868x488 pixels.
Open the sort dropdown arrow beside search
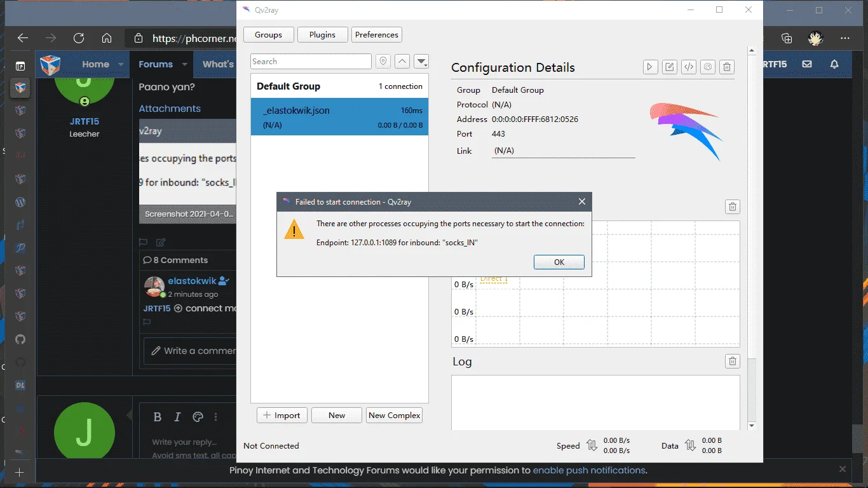[421, 62]
